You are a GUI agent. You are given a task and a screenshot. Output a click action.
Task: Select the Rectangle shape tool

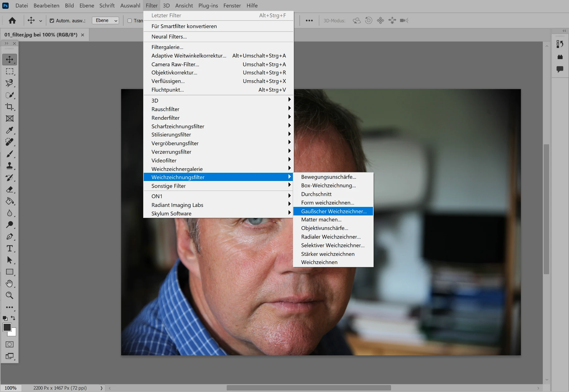coord(9,272)
